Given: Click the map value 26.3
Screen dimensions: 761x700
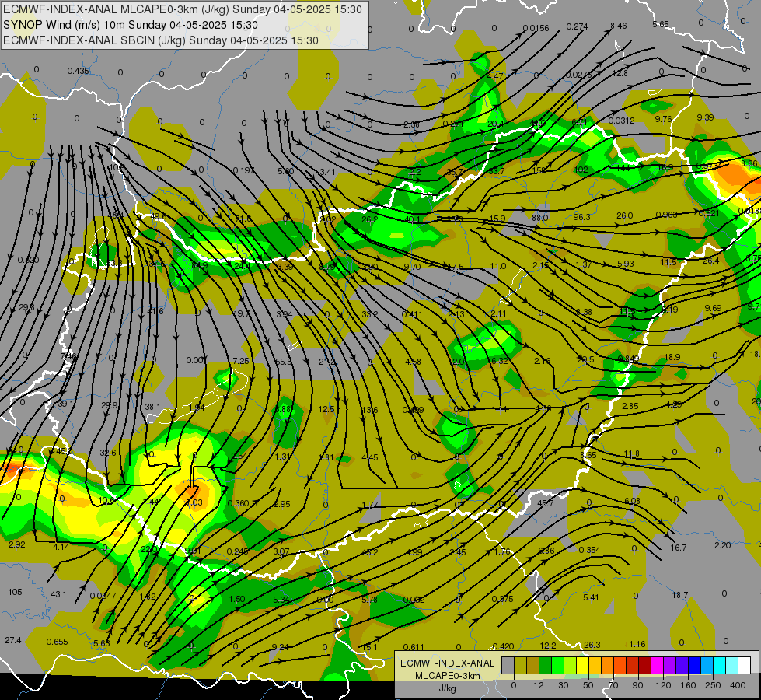Looking at the screenshot, I should click(592, 645).
